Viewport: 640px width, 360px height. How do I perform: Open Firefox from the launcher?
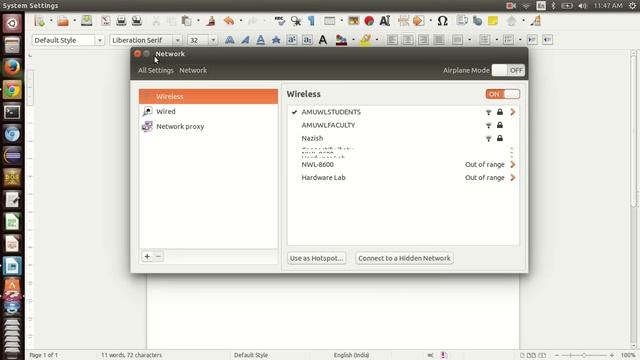(12, 67)
